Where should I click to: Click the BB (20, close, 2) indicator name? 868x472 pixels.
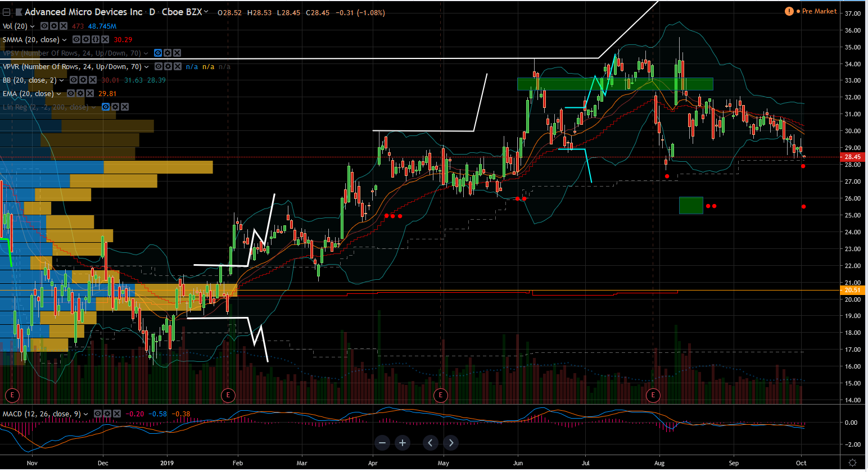(30, 80)
